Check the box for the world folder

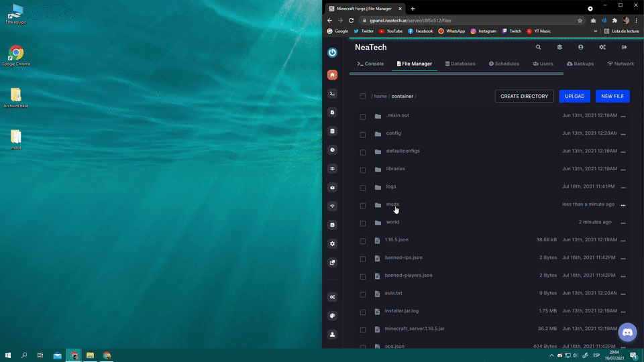[363, 223]
